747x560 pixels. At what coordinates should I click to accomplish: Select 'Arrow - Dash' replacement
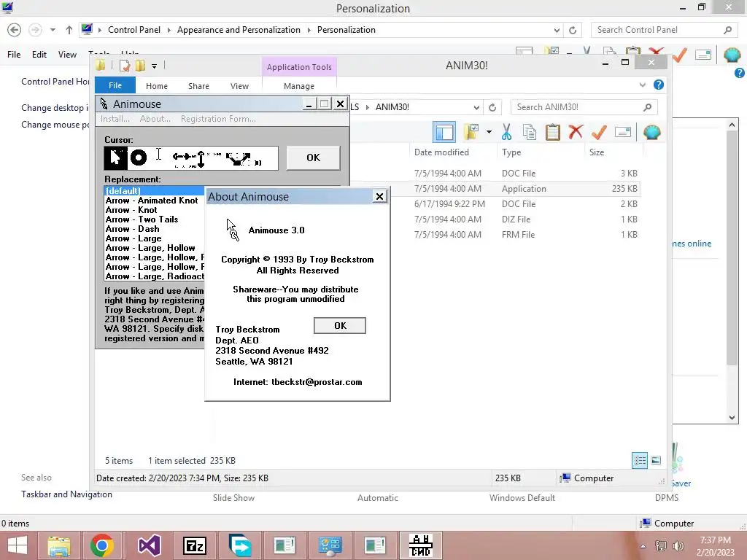point(133,229)
